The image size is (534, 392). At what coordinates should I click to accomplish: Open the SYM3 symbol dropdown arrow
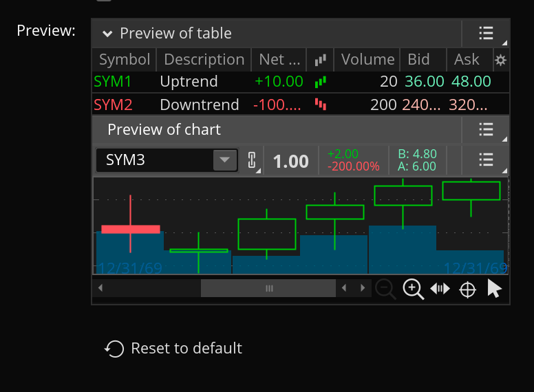[224, 161]
